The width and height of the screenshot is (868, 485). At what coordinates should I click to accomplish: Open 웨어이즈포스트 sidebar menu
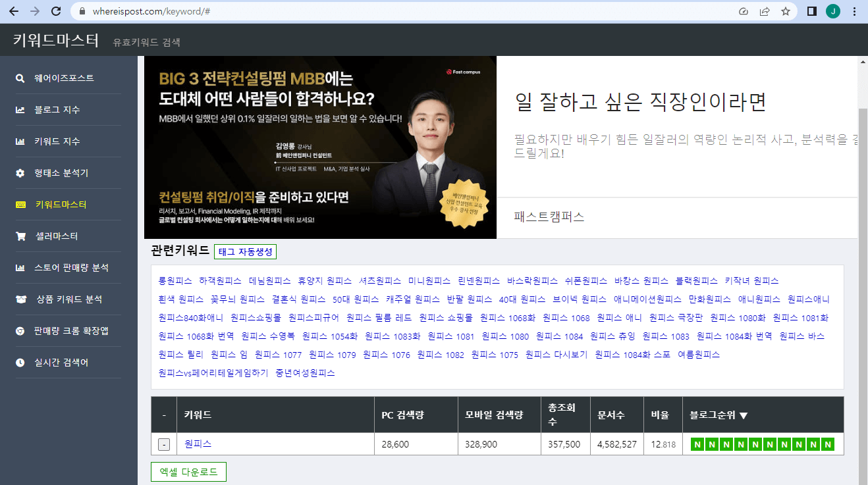[x=64, y=78]
